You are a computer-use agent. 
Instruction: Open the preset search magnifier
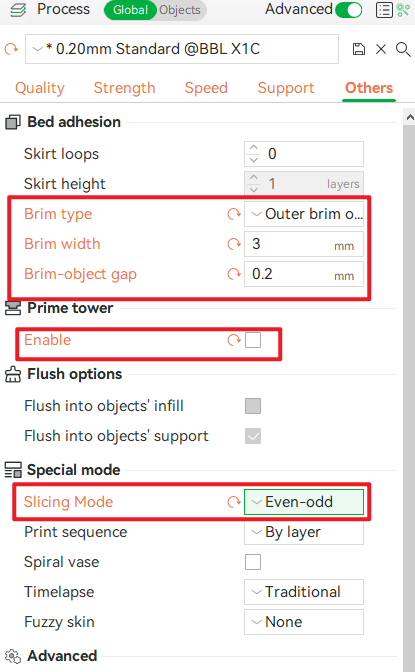pyautogui.click(x=403, y=49)
